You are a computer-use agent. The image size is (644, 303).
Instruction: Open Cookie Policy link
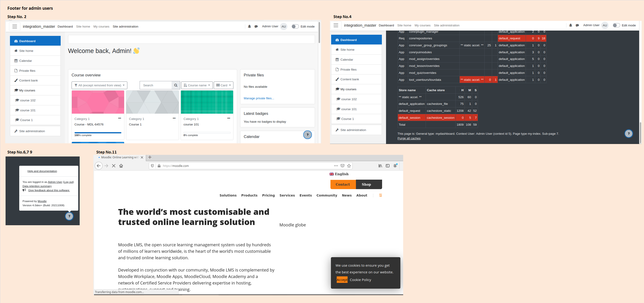[x=360, y=280]
